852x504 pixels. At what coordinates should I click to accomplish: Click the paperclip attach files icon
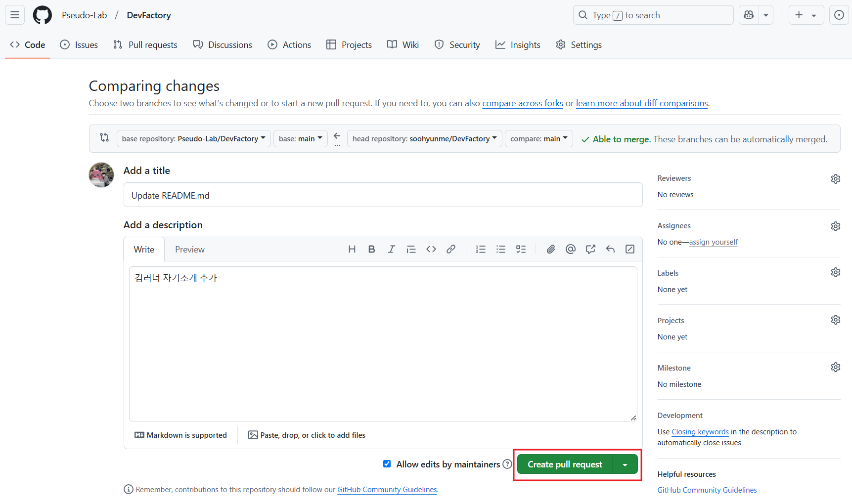pos(550,249)
